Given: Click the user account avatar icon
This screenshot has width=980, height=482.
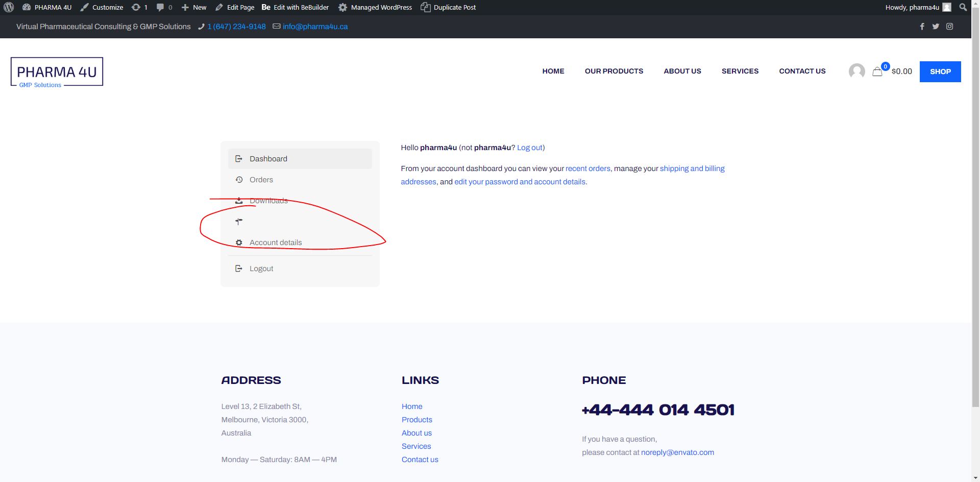Looking at the screenshot, I should click(856, 71).
